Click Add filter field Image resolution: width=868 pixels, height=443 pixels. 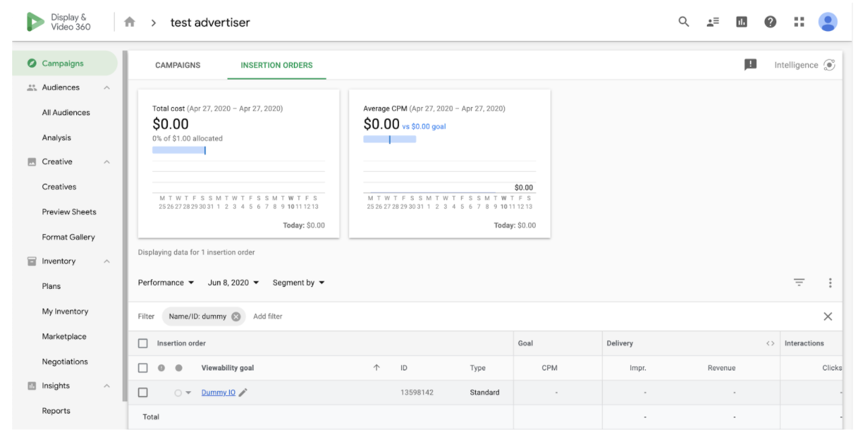(x=268, y=316)
